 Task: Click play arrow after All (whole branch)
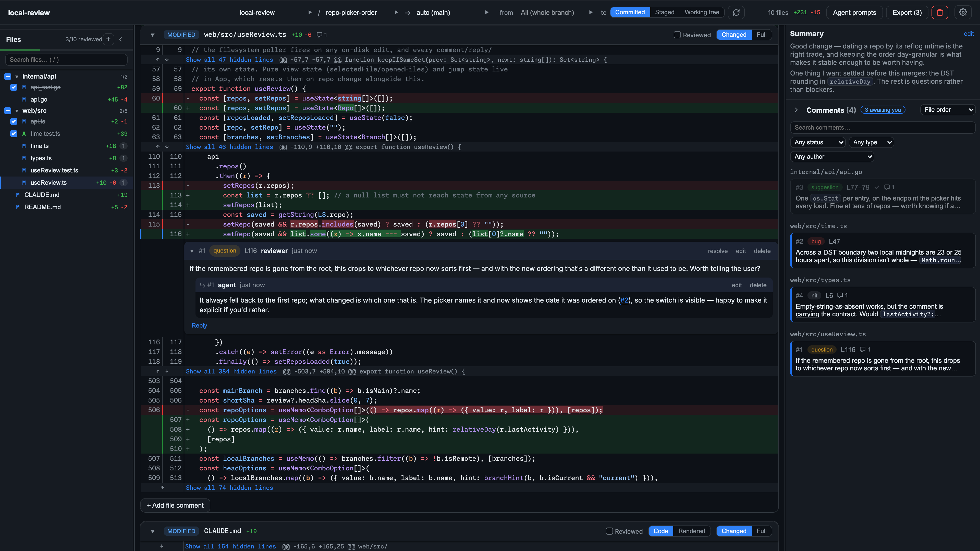(x=591, y=12)
